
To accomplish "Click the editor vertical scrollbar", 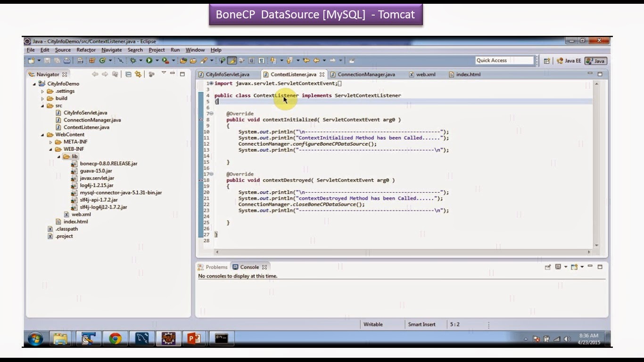I will click(596, 165).
